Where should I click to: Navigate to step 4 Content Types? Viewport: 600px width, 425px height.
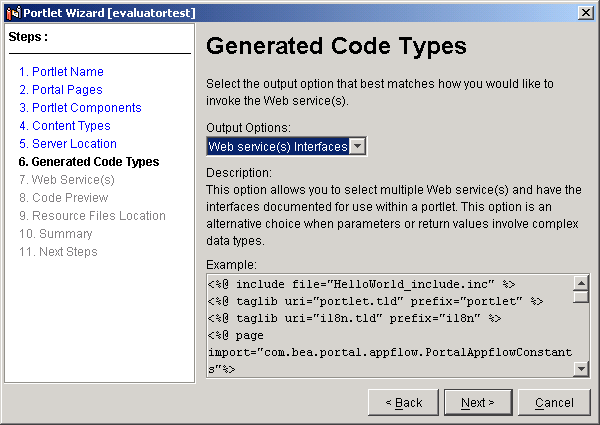point(65,125)
